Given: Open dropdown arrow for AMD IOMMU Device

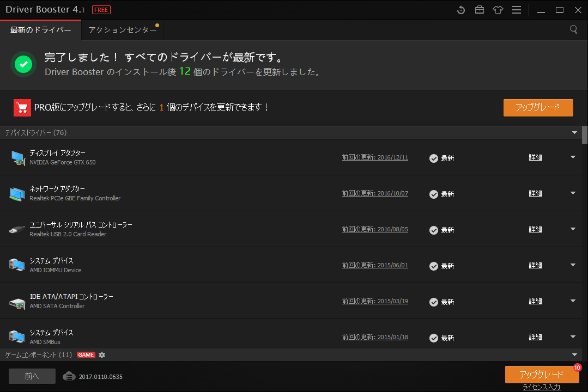Looking at the screenshot, I should tap(573, 265).
